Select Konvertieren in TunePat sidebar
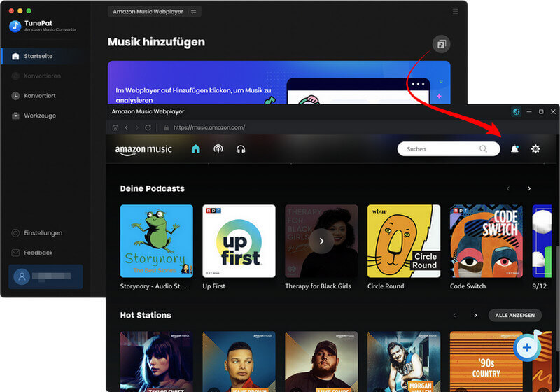560x392 pixels. point(43,76)
